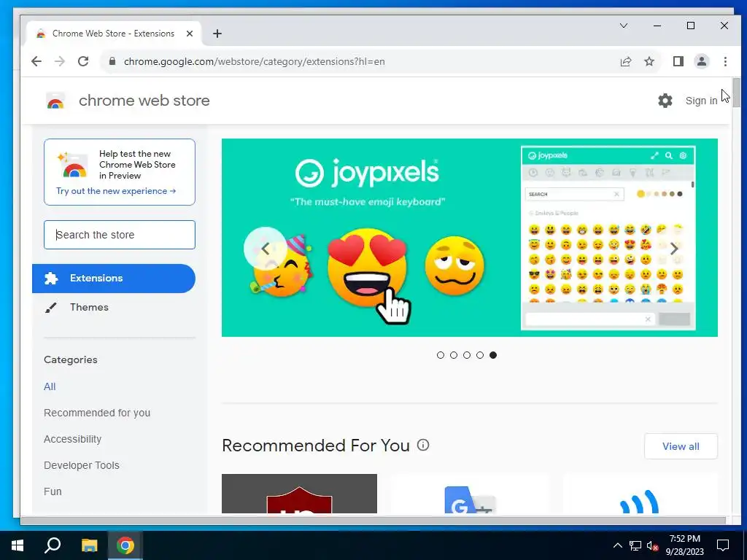The image size is (747, 560).
Task: Click the muted volume tray icon
Action: click(x=652, y=545)
